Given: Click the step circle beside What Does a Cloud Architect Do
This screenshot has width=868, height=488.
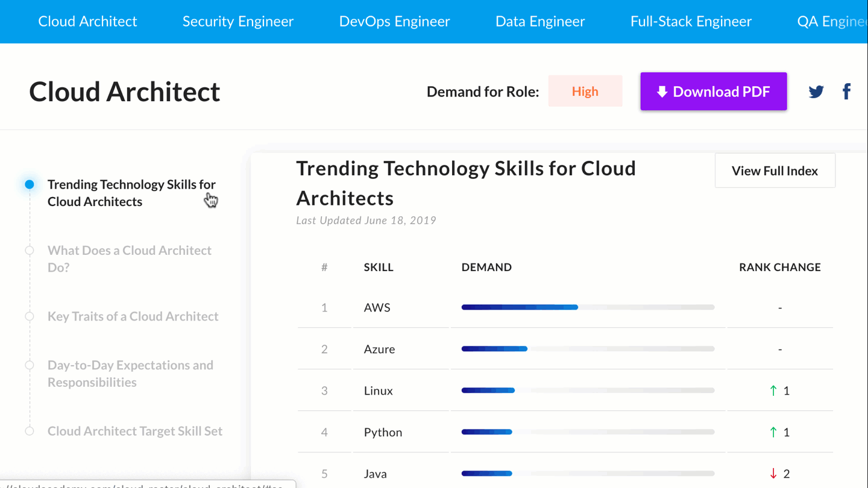Looking at the screenshot, I should [30, 250].
